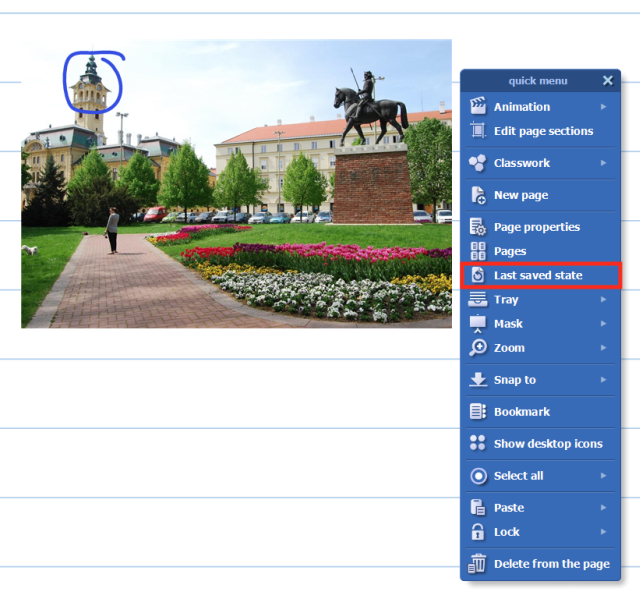
Task: Expand the Zoom submenu arrow
Action: pos(603,348)
